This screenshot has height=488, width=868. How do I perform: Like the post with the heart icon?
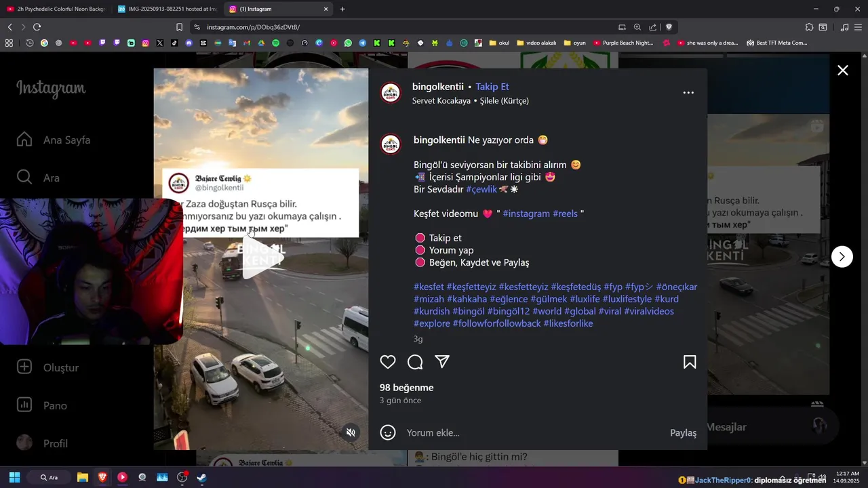388,362
